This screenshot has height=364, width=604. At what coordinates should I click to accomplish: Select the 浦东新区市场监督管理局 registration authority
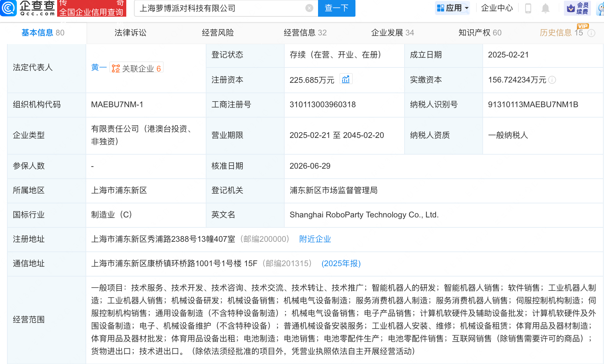333,190
